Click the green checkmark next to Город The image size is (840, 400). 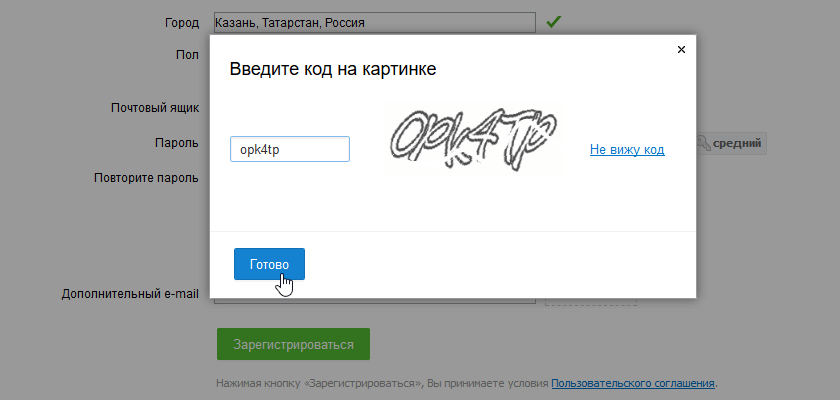(553, 22)
